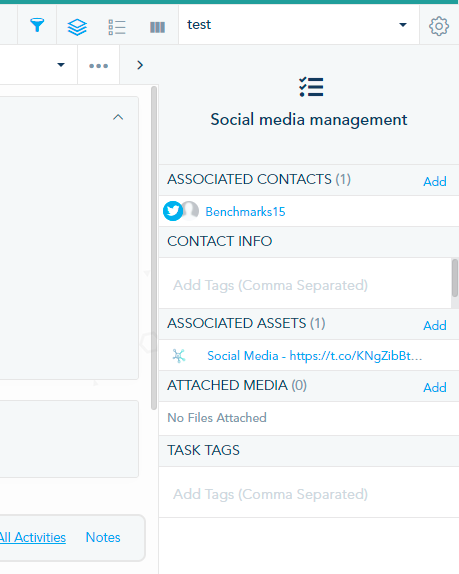Collapse the card with up chevron
This screenshot has height=574, width=459.
point(118,117)
